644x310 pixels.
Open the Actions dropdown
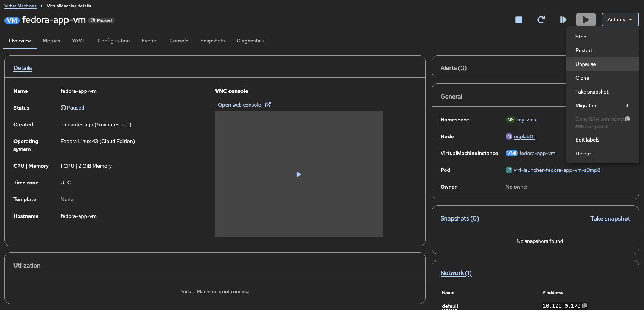[x=620, y=20]
